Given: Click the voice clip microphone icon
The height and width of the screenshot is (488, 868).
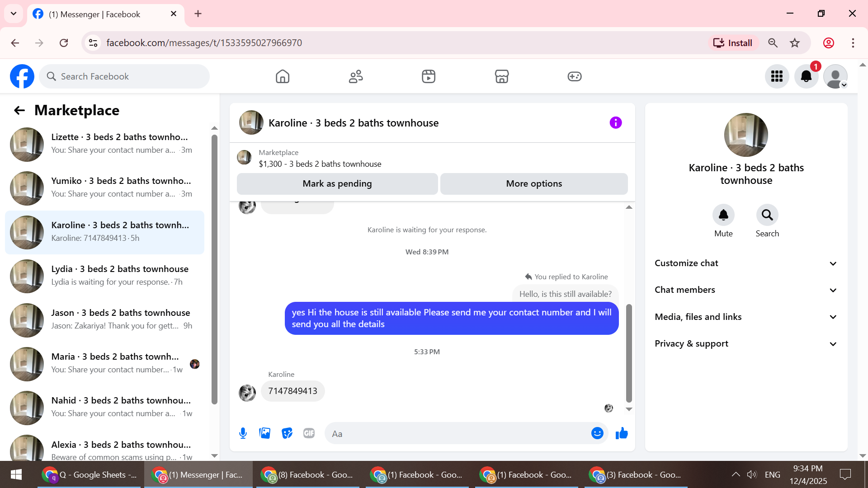Looking at the screenshot, I should [243, 433].
